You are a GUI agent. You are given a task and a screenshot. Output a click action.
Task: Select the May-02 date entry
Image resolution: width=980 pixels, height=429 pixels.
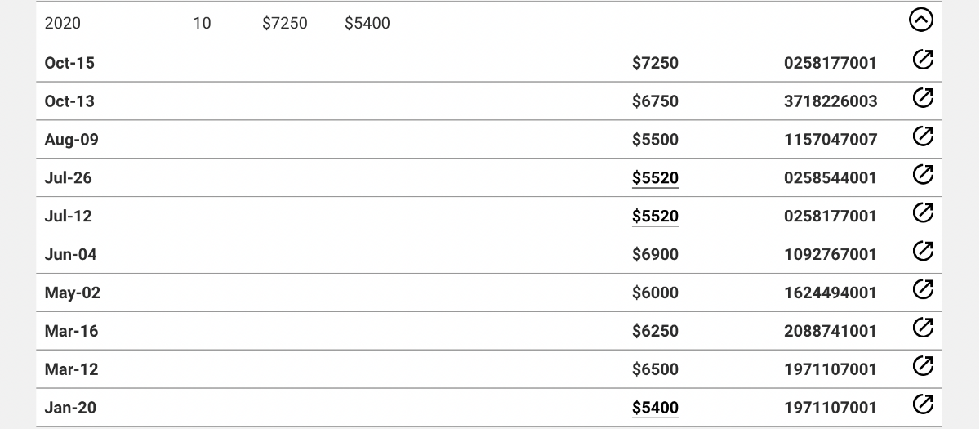(x=73, y=293)
